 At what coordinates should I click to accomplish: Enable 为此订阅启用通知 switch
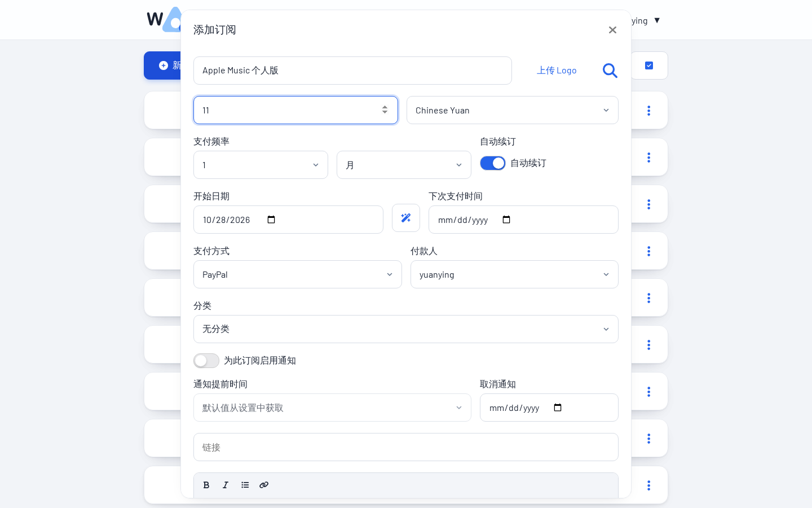click(206, 361)
